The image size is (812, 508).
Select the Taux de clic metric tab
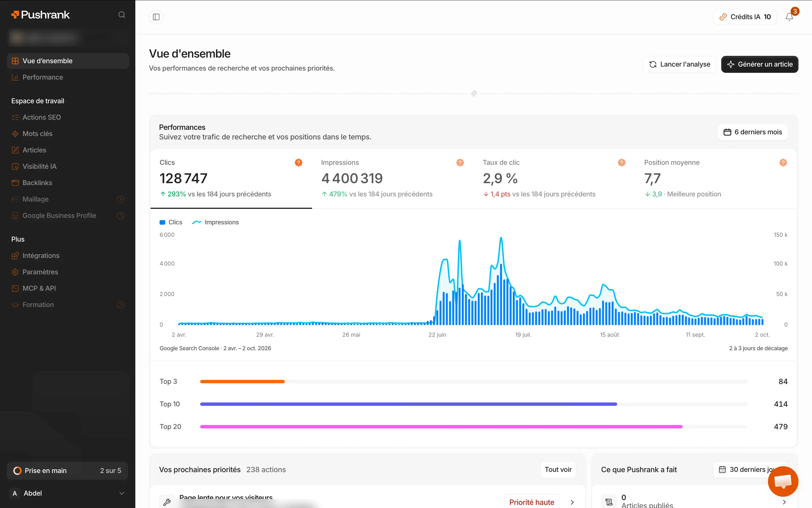(x=554, y=179)
